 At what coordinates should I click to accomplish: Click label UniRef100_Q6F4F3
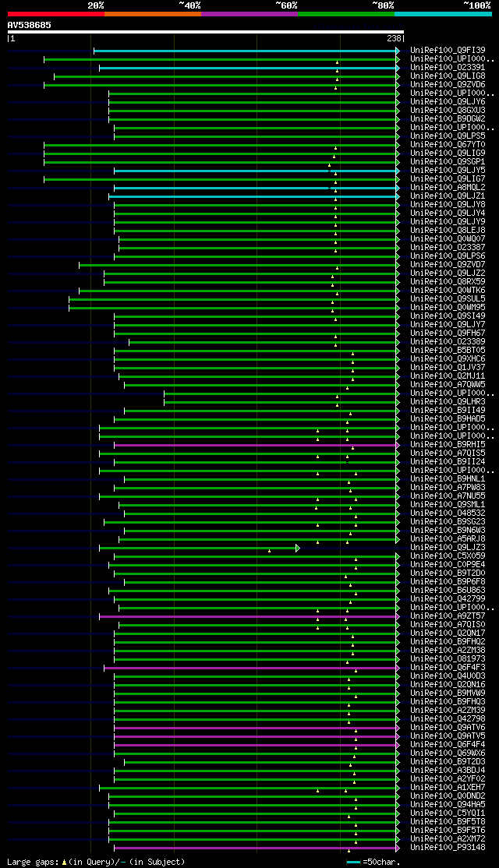pos(448,668)
